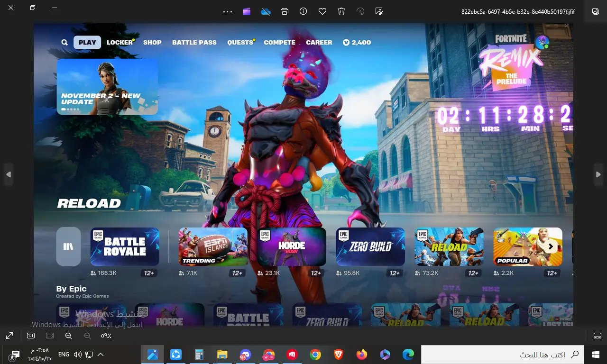Open the notification center icon
This screenshot has width=607, height=364.
[14, 355]
